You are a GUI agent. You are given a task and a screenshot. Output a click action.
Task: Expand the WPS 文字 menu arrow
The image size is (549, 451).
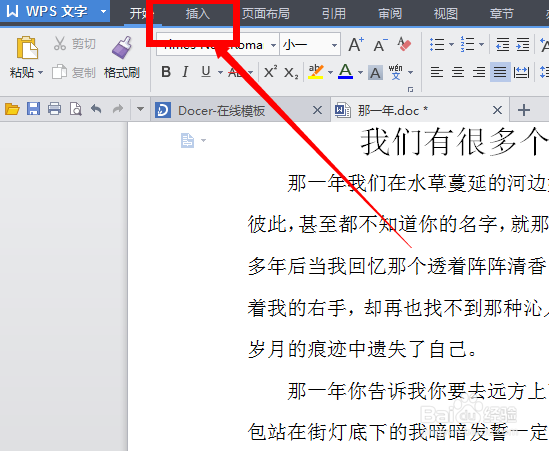click(x=103, y=12)
